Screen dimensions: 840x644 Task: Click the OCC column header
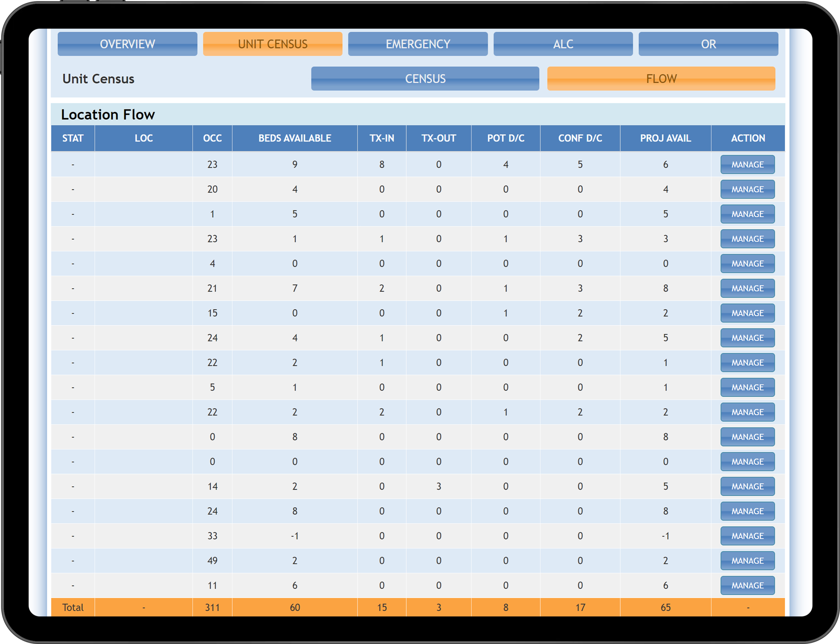coord(212,138)
